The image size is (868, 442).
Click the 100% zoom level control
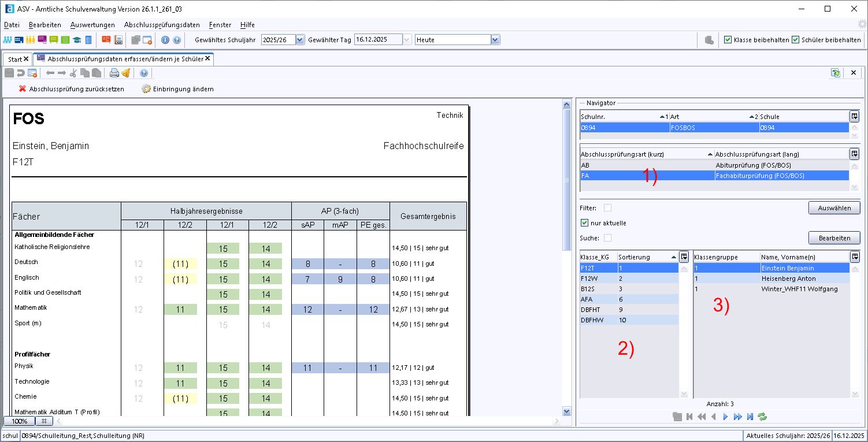[19, 421]
